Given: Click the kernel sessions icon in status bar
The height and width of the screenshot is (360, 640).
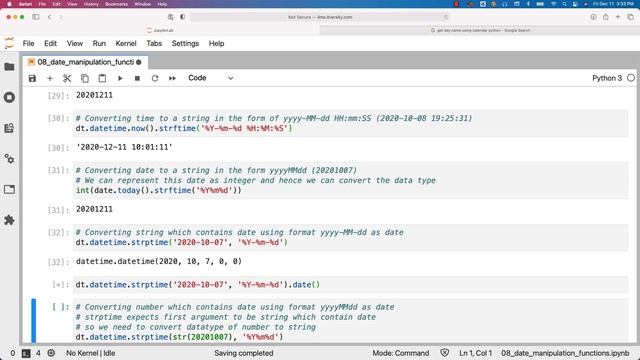Looking at the screenshot, I should (x=51, y=353).
